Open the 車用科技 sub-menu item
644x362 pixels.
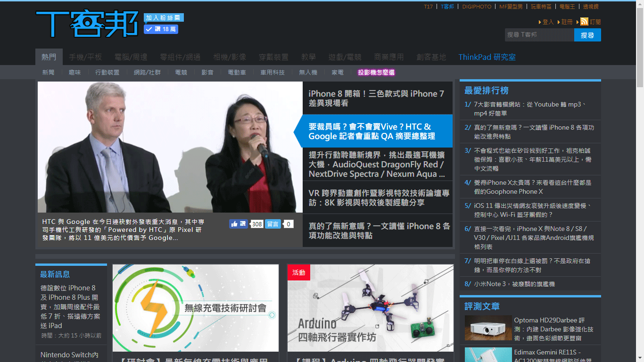pyautogui.click(x=272, y=73)
